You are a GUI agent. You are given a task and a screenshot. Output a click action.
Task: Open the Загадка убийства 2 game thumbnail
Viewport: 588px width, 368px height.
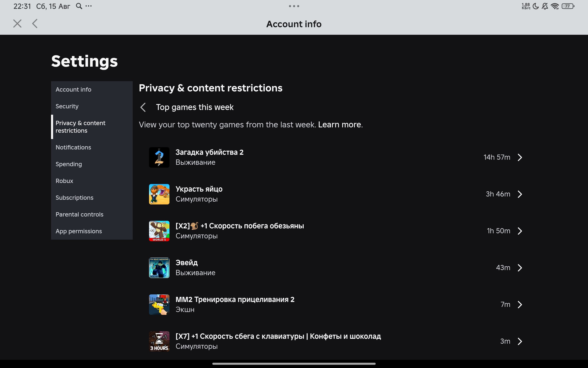click(x=159, y=157)
